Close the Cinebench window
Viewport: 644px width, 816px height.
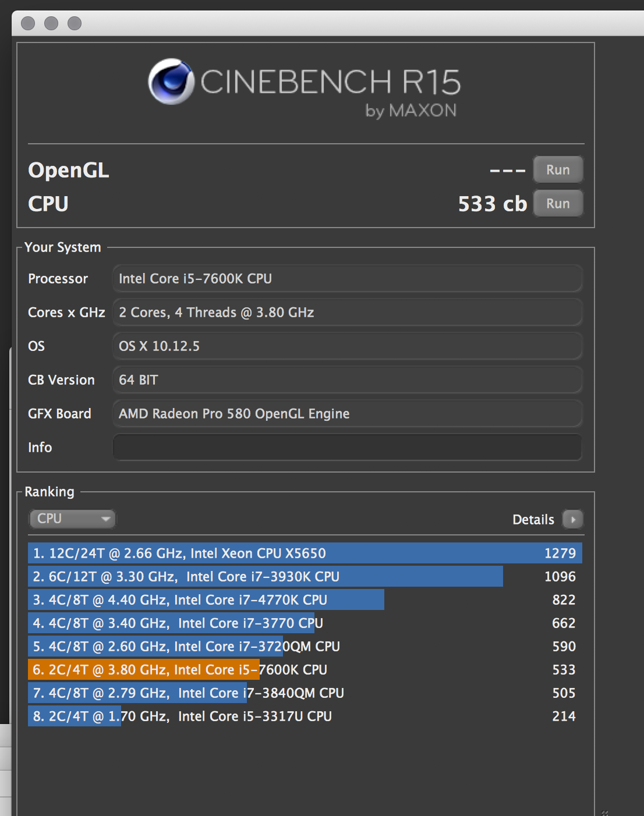click(x=28, y=23)
